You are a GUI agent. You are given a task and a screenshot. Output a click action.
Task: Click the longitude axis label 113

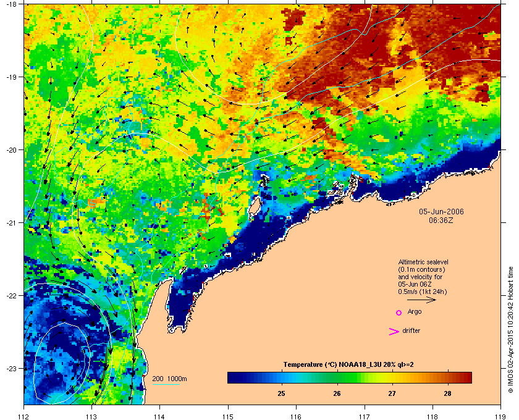point(91,416)
